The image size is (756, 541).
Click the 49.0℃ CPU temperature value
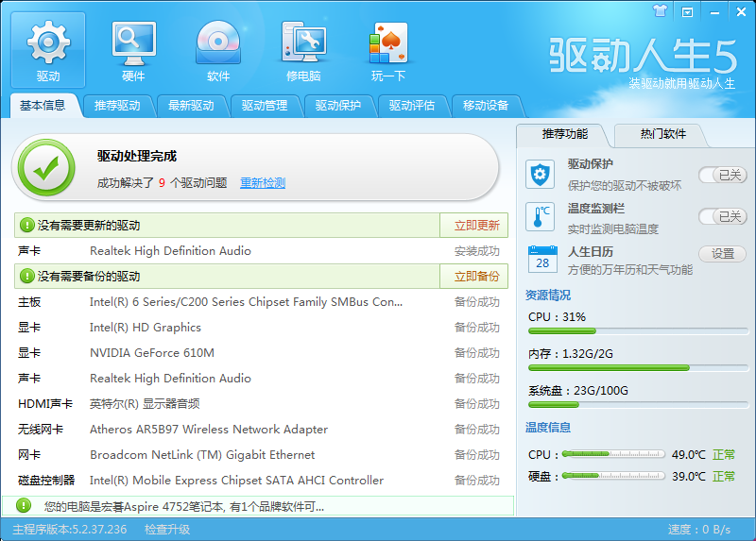tap(689, 454)
